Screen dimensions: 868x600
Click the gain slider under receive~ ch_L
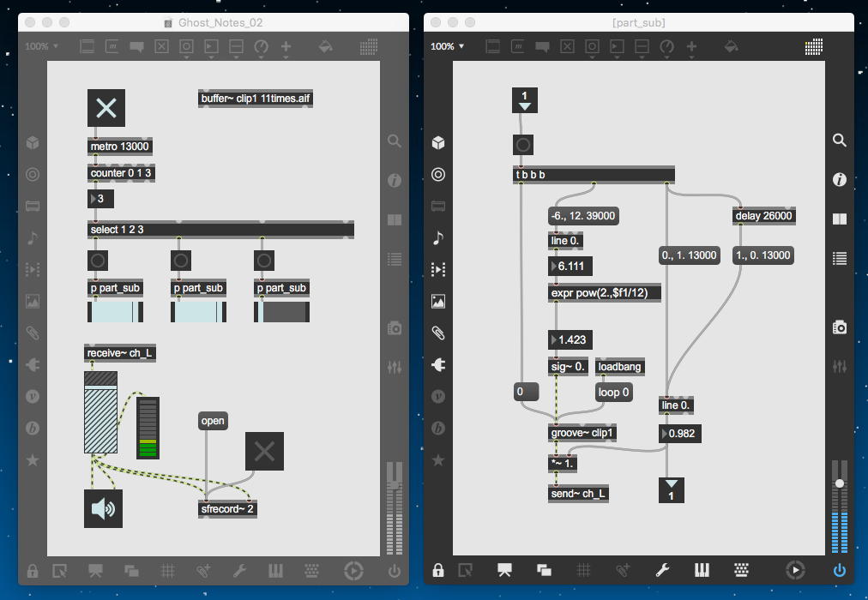coord(100,412)
